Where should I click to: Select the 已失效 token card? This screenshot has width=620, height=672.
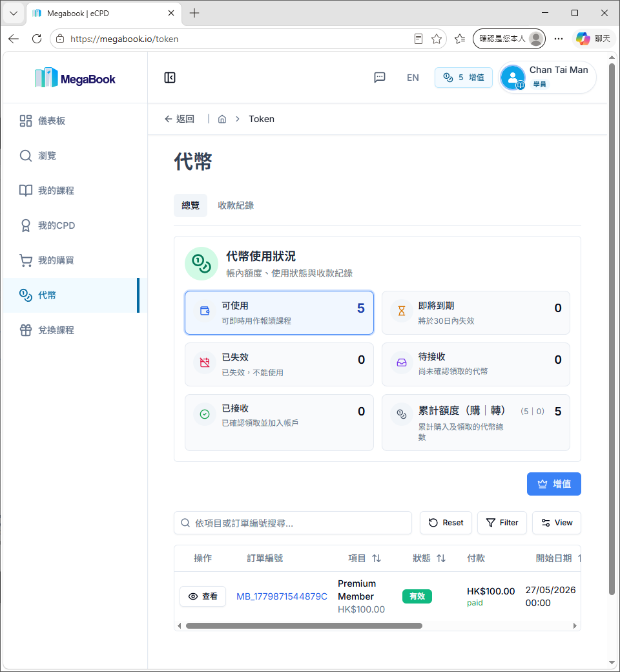pos(279,364)
